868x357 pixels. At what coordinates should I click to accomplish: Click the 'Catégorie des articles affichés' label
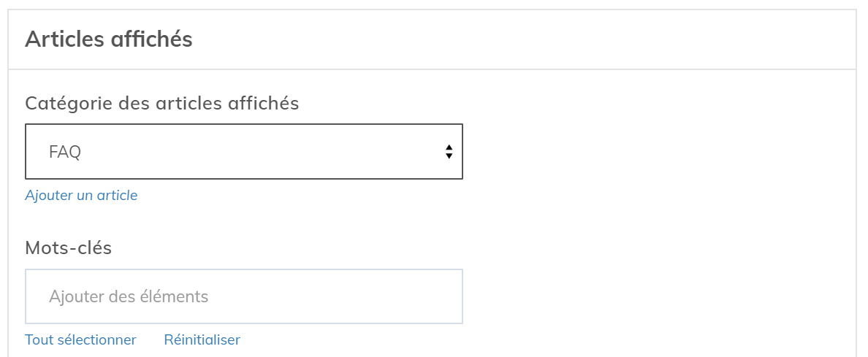point(161,104)
